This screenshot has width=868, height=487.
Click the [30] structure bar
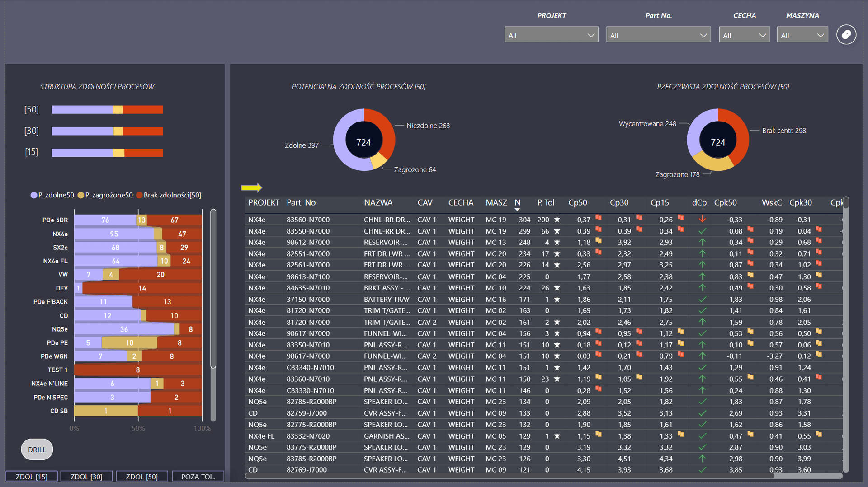coord(107,131)
